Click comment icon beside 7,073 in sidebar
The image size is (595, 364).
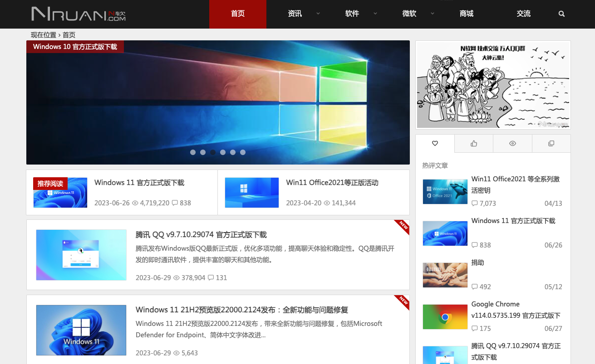click(475, 204)
